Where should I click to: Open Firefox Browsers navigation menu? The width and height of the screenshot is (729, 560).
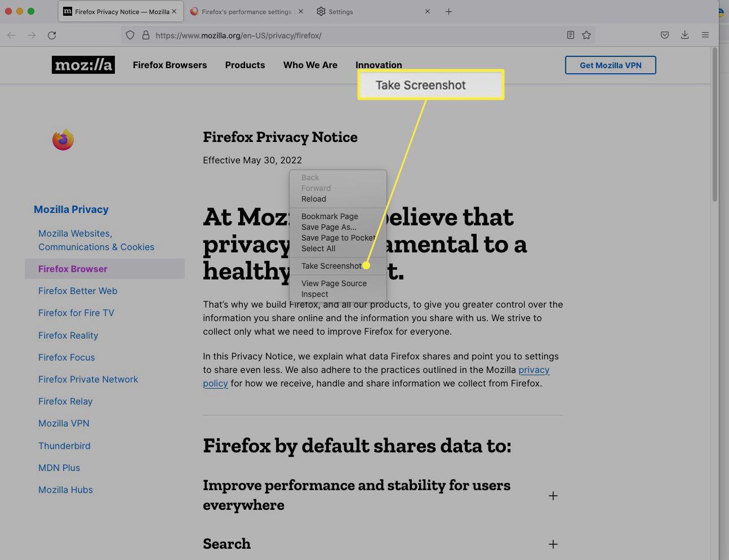pyautogui.click(x=170, y=65)
